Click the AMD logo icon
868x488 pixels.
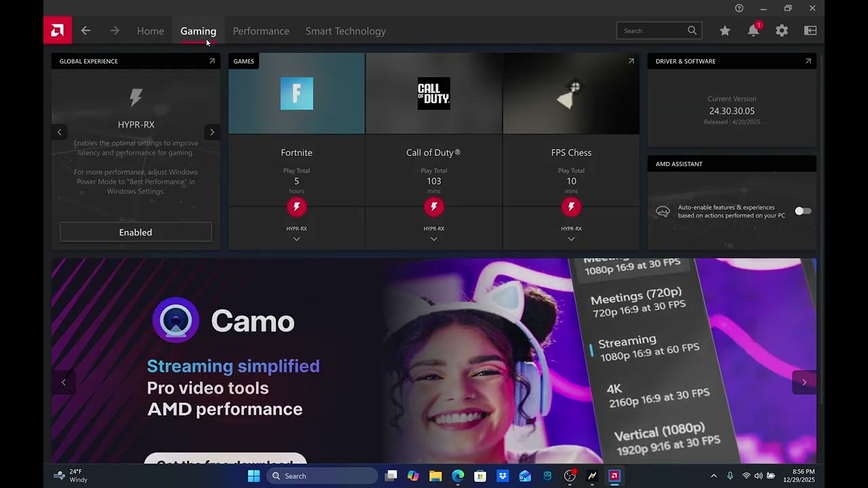(x=58, y=30)
